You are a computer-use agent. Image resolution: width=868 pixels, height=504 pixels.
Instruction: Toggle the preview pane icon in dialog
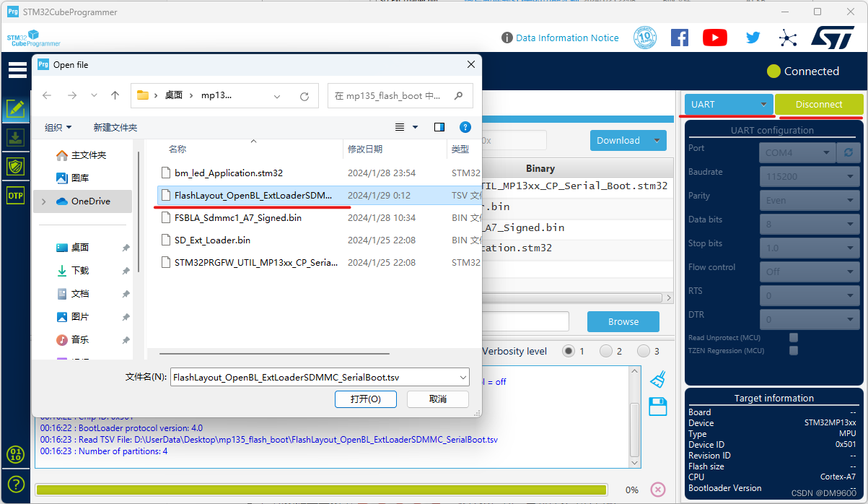439,127
